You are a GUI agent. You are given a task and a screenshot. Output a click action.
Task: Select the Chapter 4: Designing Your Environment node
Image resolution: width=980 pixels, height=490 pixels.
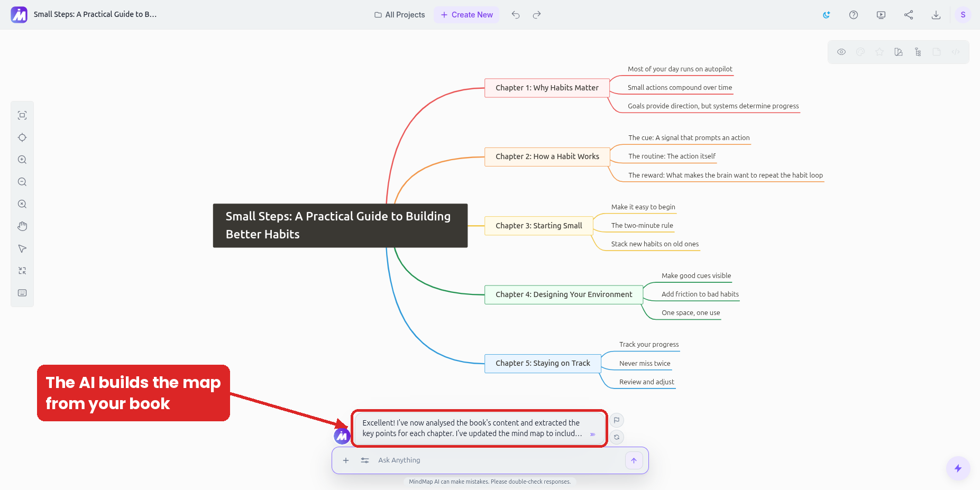point(564,294)
